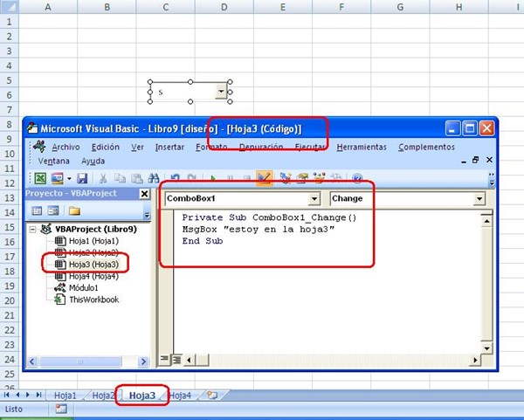This screenshot has height=420, width=524.
Task: Restore the inner code window button
Action: [x=476, y=160]
